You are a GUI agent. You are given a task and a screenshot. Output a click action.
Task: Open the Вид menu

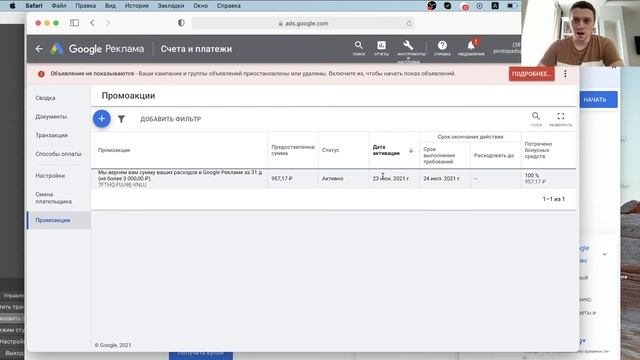click(x=110, y=6)
